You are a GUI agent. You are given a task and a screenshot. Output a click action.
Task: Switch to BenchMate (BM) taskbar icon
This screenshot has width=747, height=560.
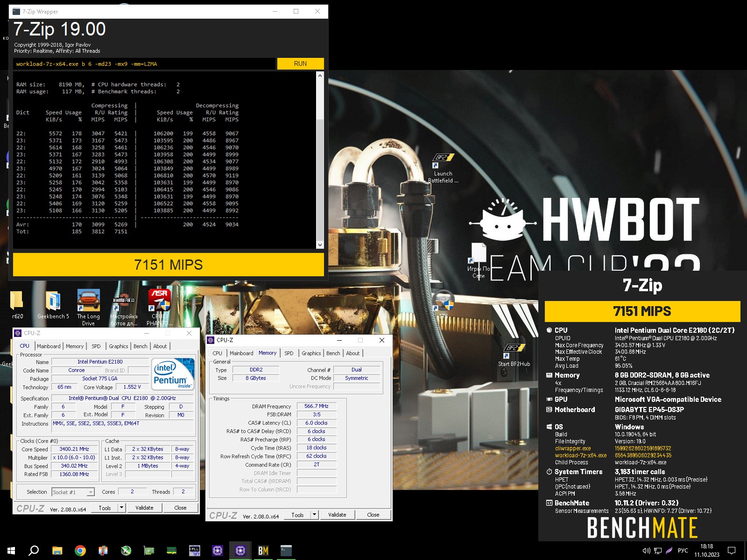pyautogui.click(x=263, y=551)
